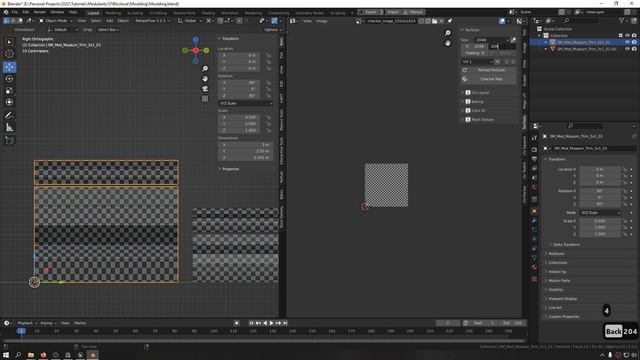Open the Image menu in the image editor
The height and width of the screenshot is (360, 640).
coord(322,21)
